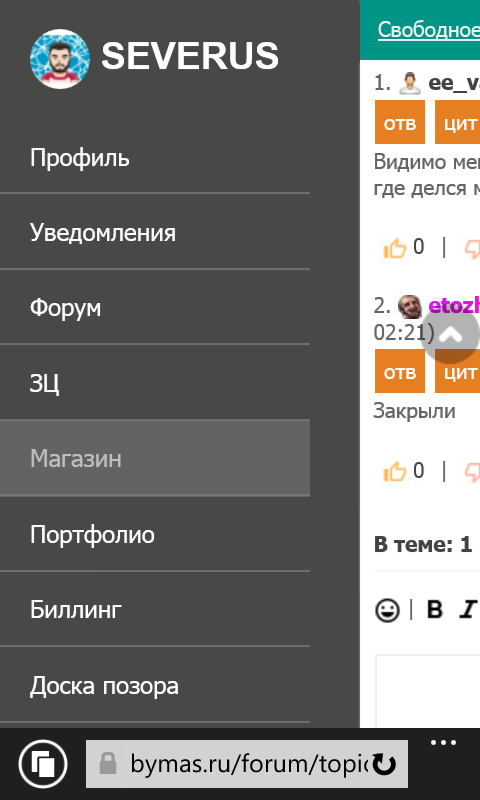Screen dimensions: 480x800
Task: Apply bold formatting with B icon
Action: point(434,610)
